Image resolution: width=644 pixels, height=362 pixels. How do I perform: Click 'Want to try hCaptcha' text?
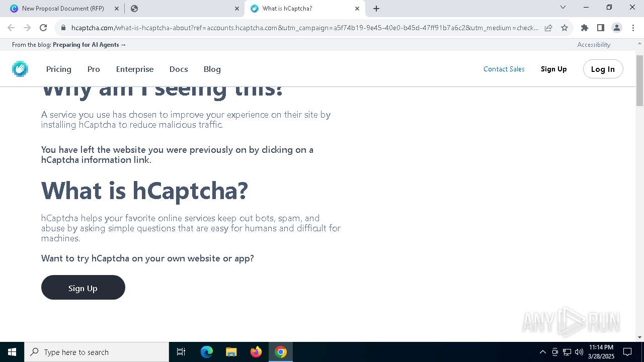coord(147,258)
